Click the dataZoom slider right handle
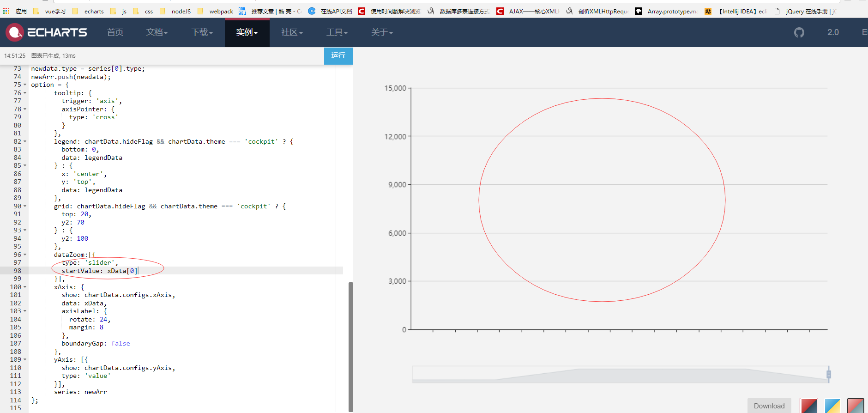 829,374
